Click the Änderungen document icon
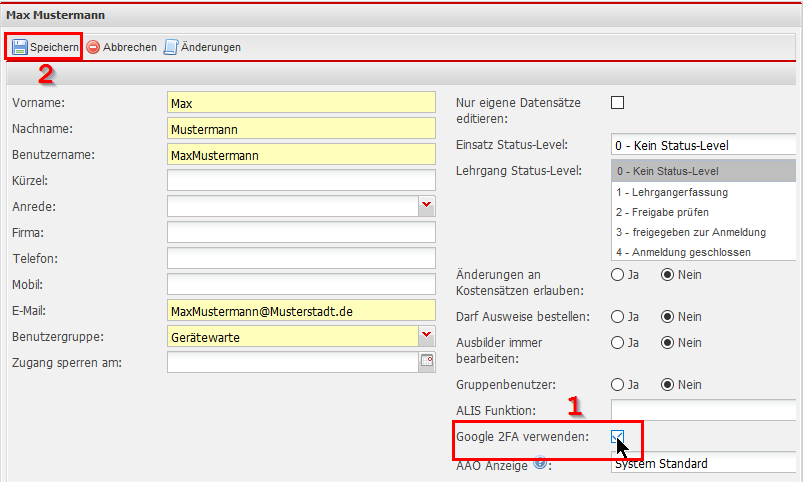This screenshot has height=482, width=803. tap(171, 47)
